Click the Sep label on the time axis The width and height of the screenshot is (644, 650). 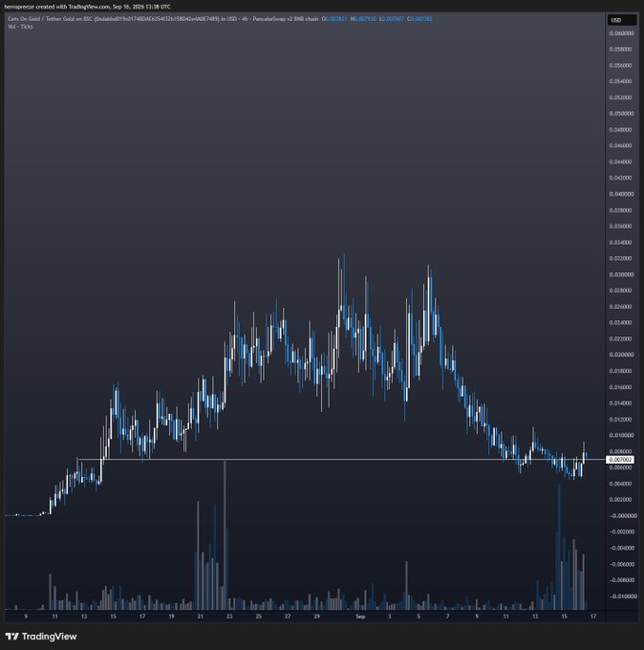(x=360, y=617)
